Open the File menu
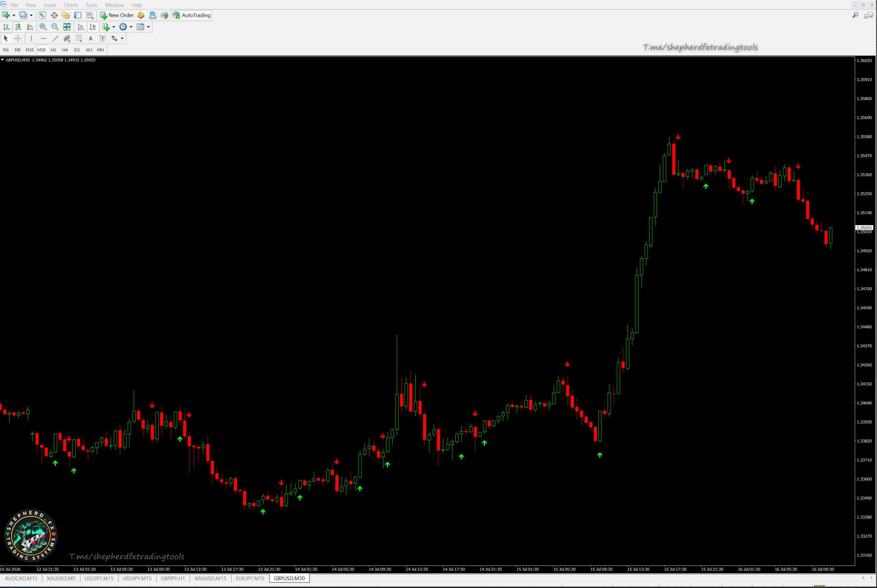This screenshot has width=877, height=588. [14, 5]
